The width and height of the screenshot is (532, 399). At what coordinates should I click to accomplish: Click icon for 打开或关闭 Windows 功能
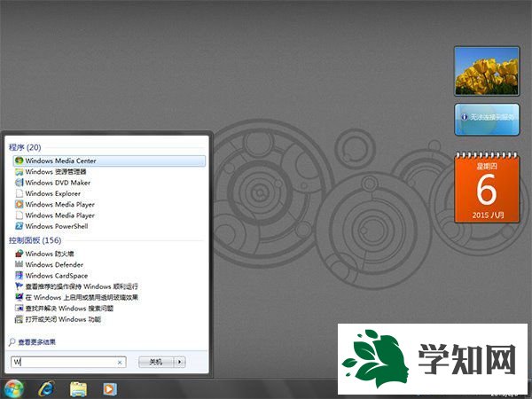(x=20, y=319)
